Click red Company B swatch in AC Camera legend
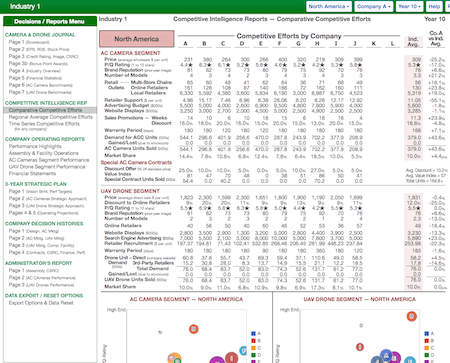This screenshot has height=363, width=450. click(253, 341)
